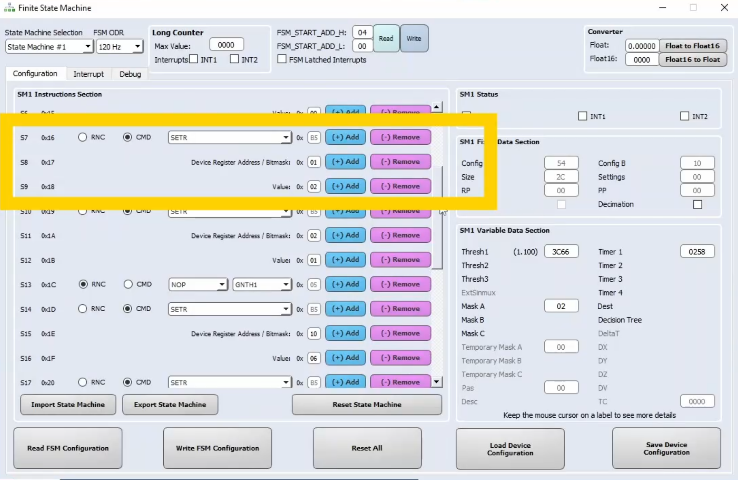Switch to the Interrupt tab
The height and width of the screenshot is (480, 738).
88,74
